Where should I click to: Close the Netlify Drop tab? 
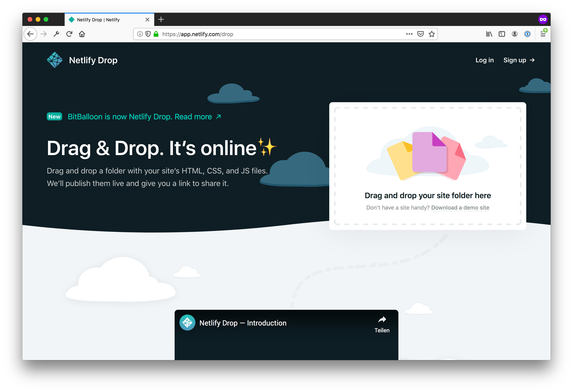(147, 20)
